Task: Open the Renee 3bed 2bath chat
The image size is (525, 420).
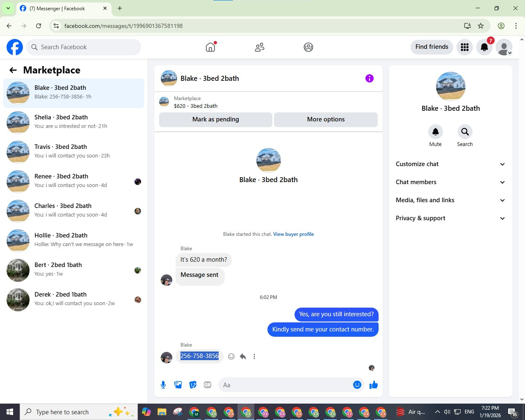Action: point(74,182)
